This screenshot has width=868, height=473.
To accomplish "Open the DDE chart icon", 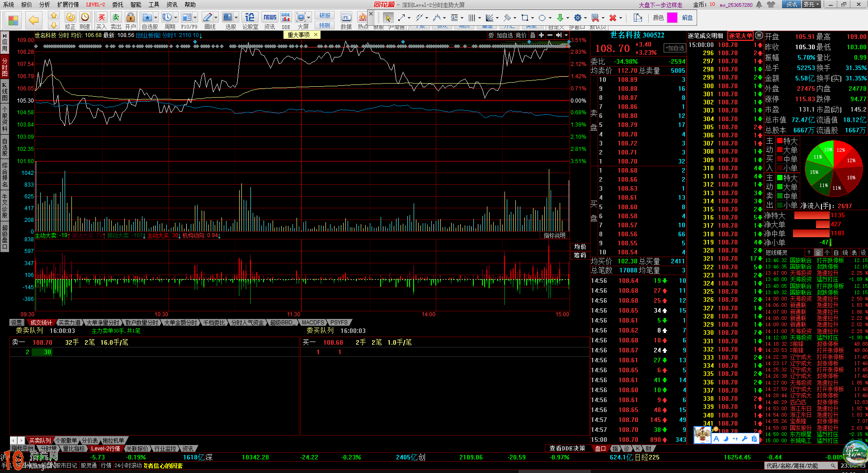I will pos(286,18).
